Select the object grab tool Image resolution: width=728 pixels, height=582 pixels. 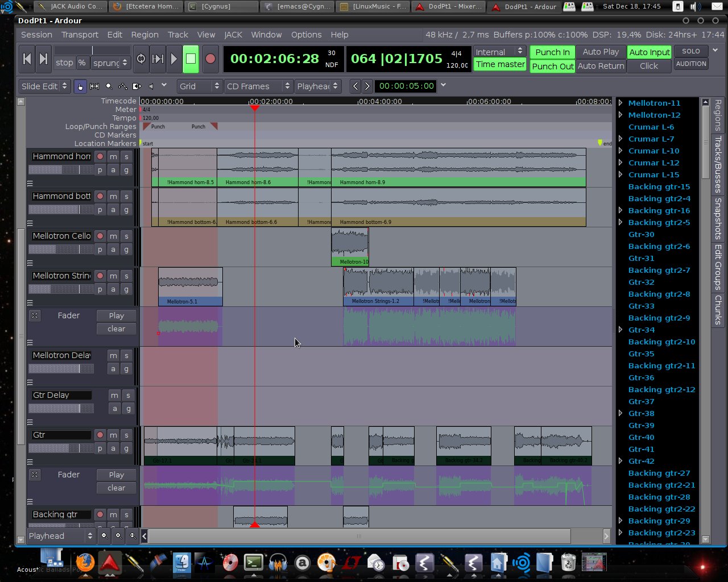(80, 86)
